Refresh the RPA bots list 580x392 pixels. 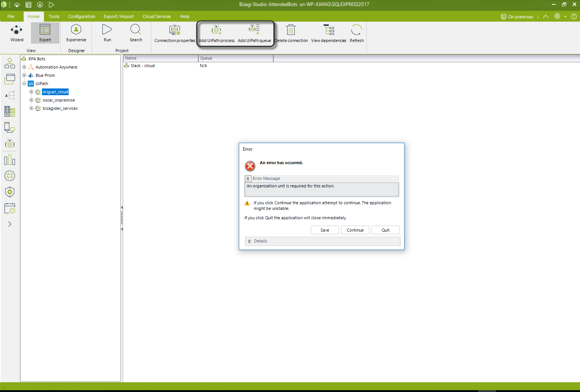pyautogui.click(x=357, y=34)
